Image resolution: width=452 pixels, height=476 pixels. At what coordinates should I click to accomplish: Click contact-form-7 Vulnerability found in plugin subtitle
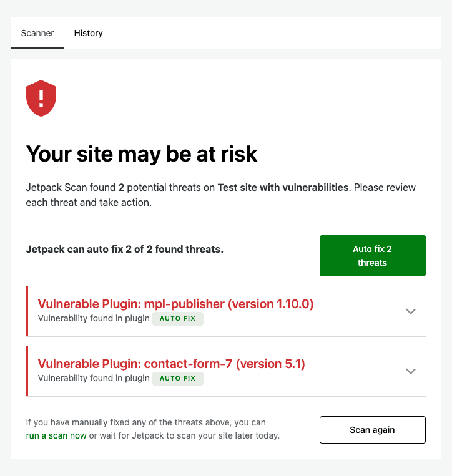94,378
